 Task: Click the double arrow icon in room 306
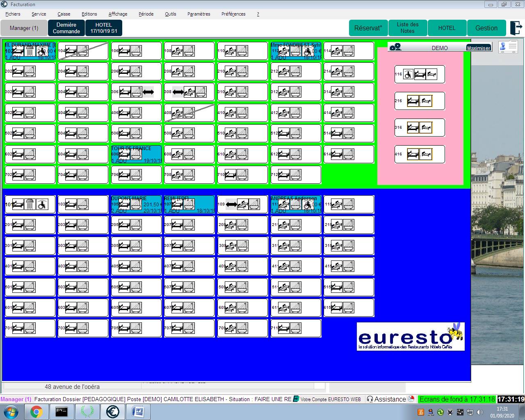tap(148, 92)
